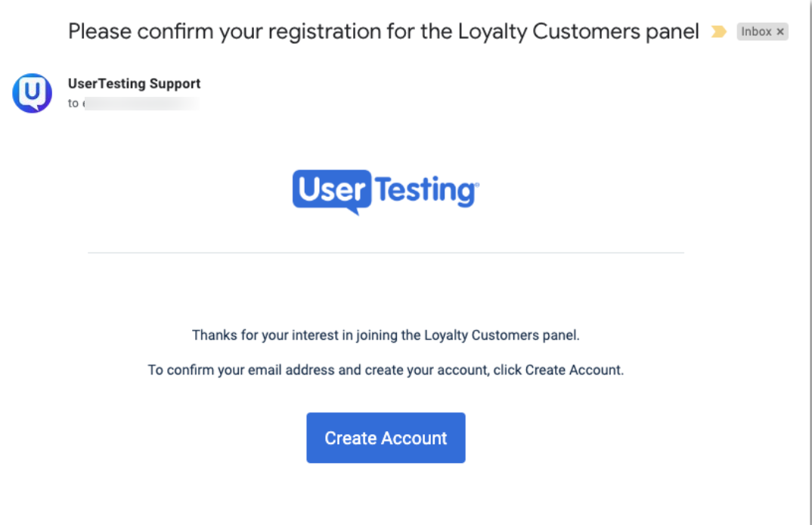
Task: Click the registered trademark symbol on the logo
Action: click(x=477, y=183)
